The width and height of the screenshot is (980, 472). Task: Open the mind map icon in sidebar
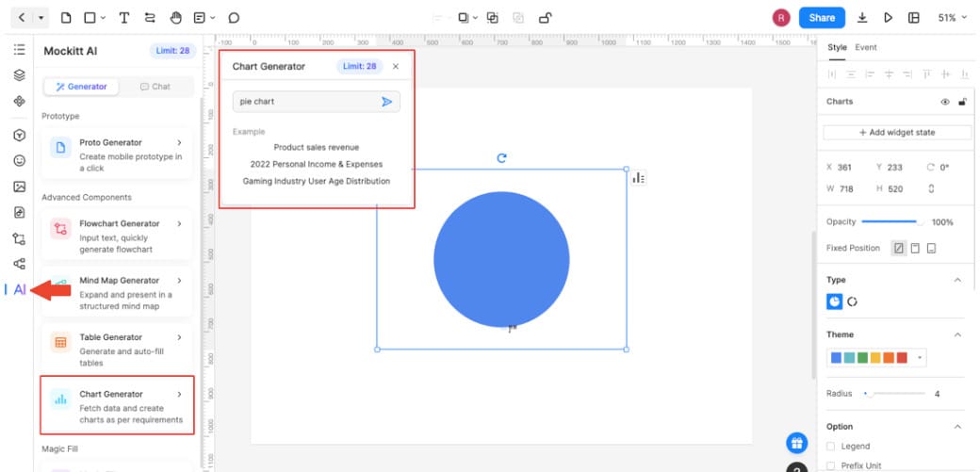pos(20,264)
